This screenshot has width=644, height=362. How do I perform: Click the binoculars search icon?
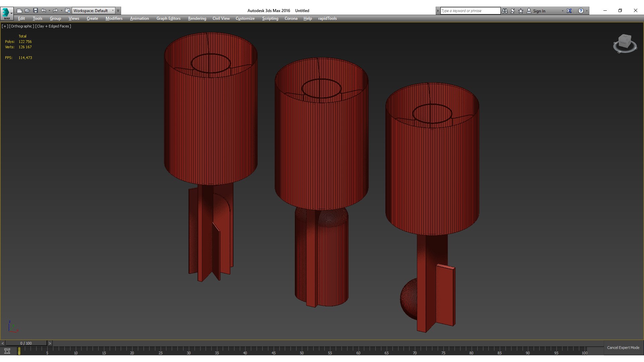505,11
